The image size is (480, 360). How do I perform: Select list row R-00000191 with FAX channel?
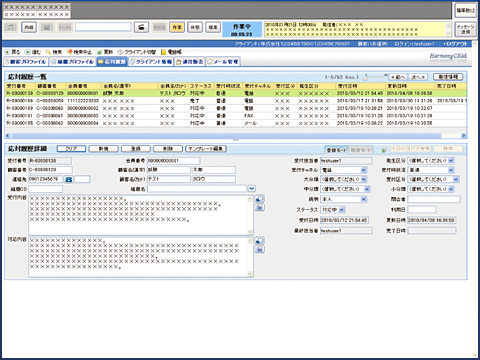click(236, 116)
